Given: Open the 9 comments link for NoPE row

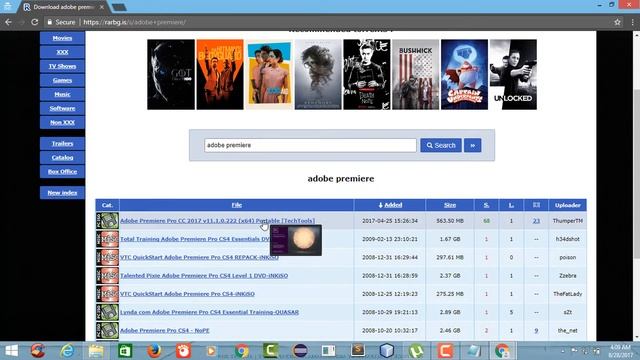Looking at the screenshot, I should click(536, 331).
